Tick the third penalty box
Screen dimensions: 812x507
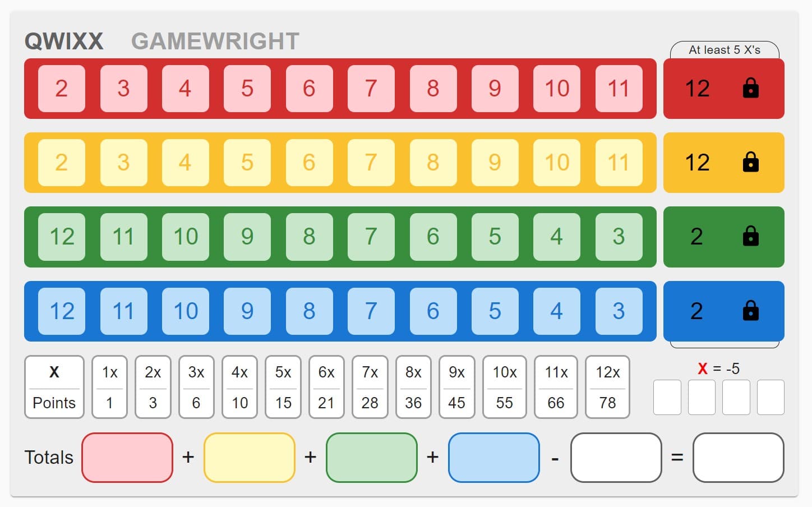click(x=736, y=397)
